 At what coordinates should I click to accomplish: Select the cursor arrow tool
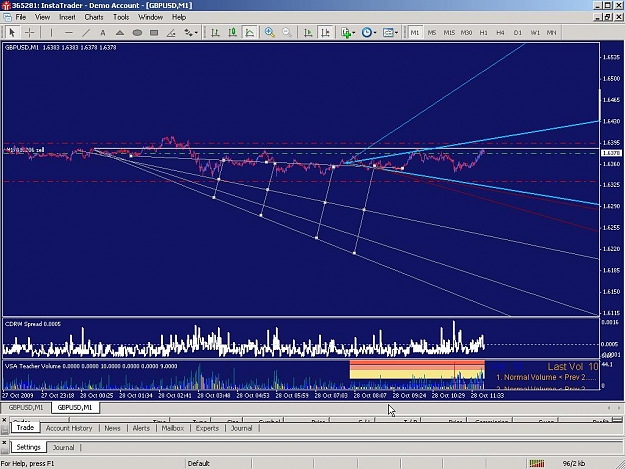click(12, 33)
